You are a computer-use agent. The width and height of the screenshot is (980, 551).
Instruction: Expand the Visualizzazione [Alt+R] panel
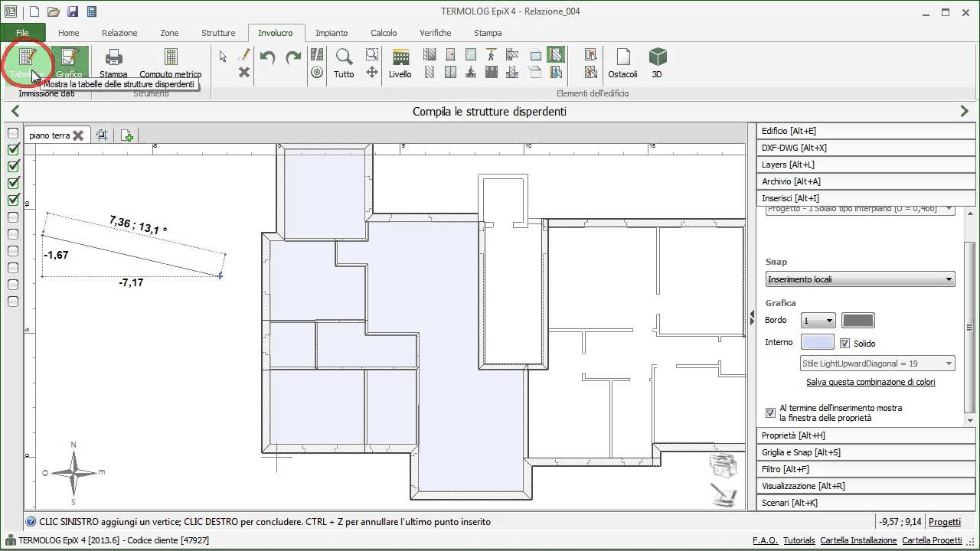[x=866, y=486]
